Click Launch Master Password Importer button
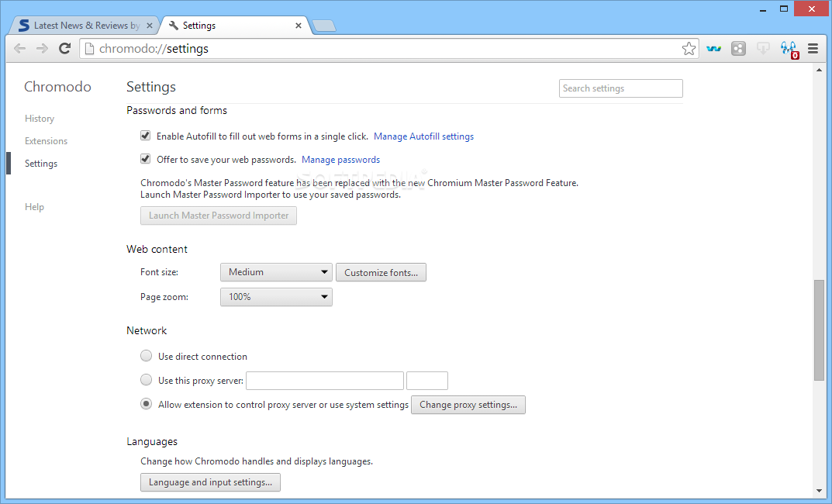This screenshot has height=504, width=832. click(x=219, y=216)
